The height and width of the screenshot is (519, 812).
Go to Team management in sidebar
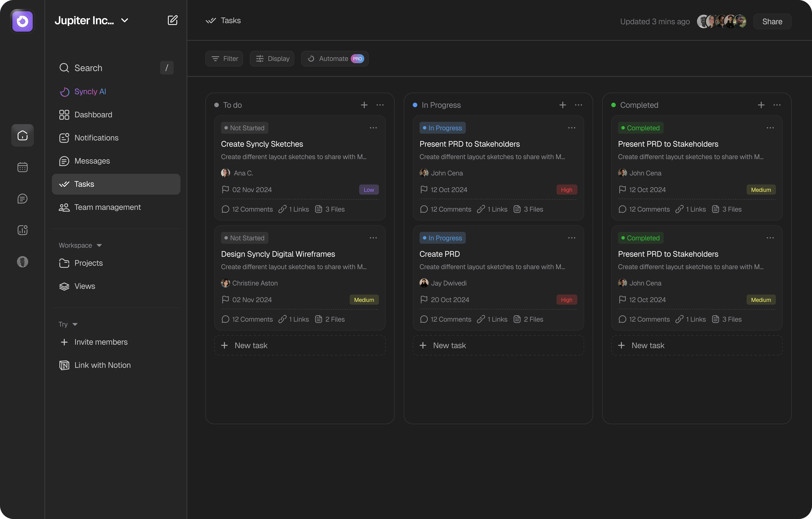(107, 207)
